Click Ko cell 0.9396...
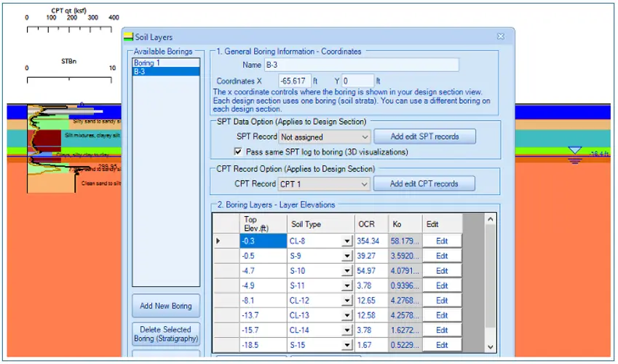Viewport: 618px width, 364px height. pos(405,285)
